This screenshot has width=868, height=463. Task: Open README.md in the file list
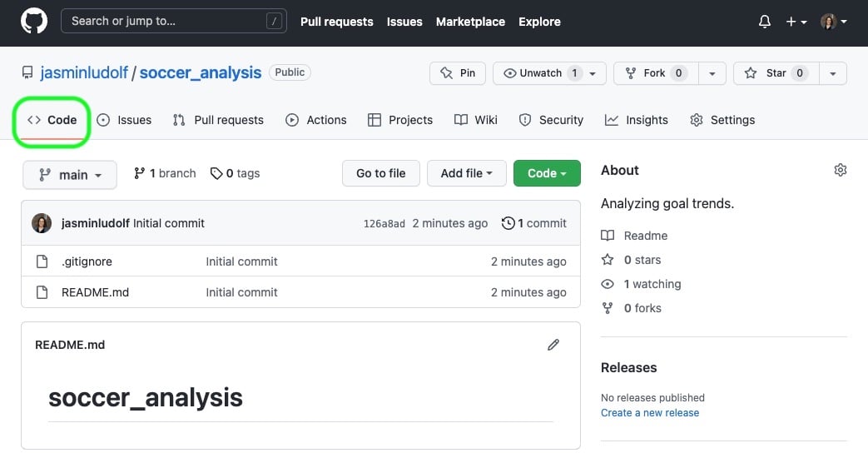click(x=95, y=292)
